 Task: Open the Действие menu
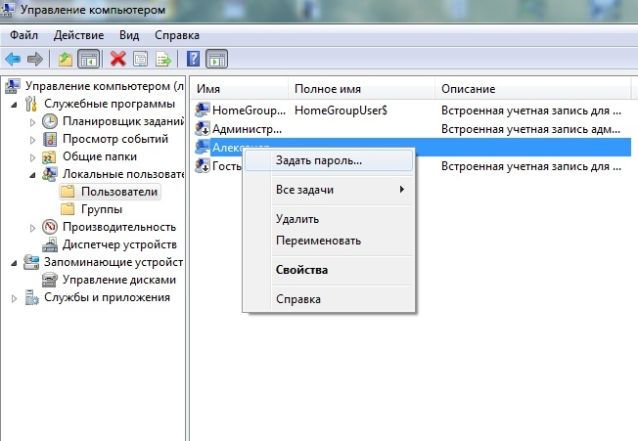[78, 35]
